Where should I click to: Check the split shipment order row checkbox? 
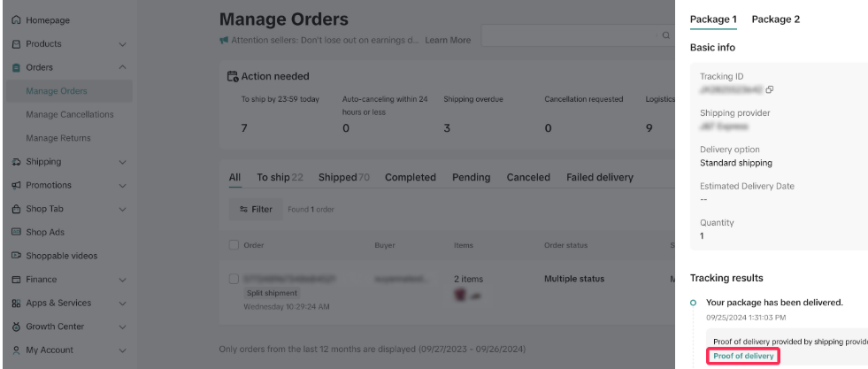[x=234, y=279]
